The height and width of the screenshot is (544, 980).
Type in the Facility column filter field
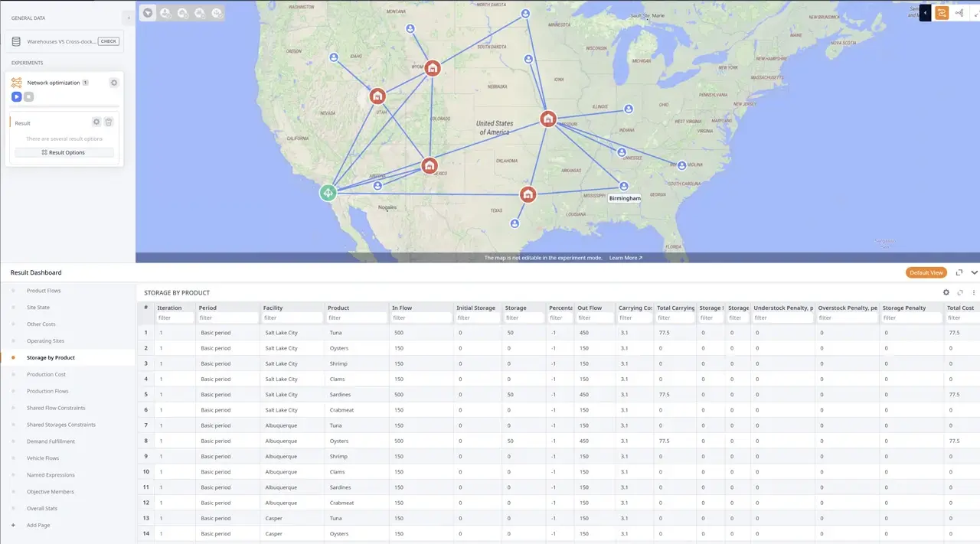[291, 318]
